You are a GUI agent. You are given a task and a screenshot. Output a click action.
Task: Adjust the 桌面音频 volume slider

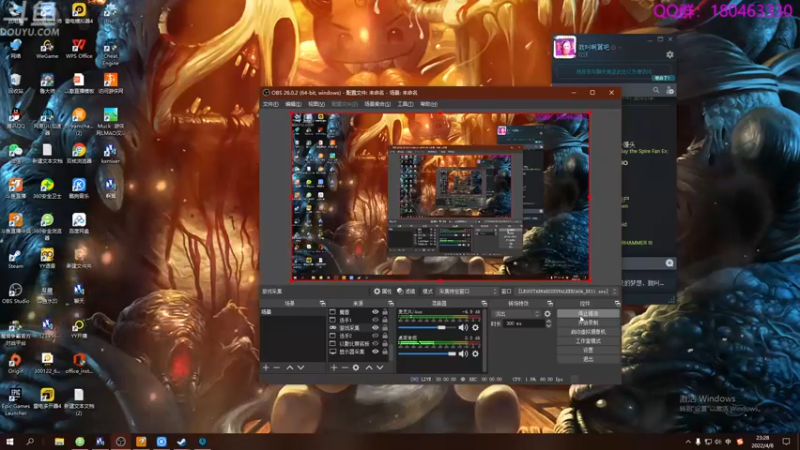427,354
